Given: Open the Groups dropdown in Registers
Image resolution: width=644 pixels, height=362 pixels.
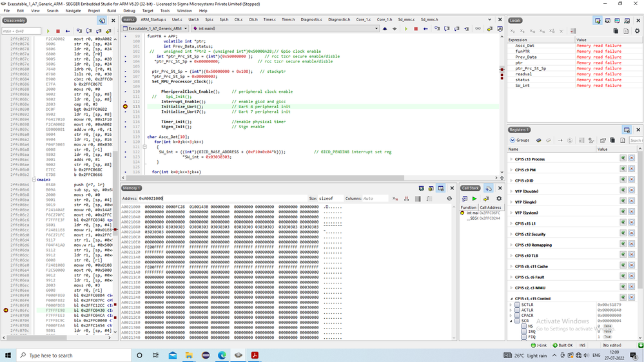Looking at the screenshot, I should [x=520, y=140].
